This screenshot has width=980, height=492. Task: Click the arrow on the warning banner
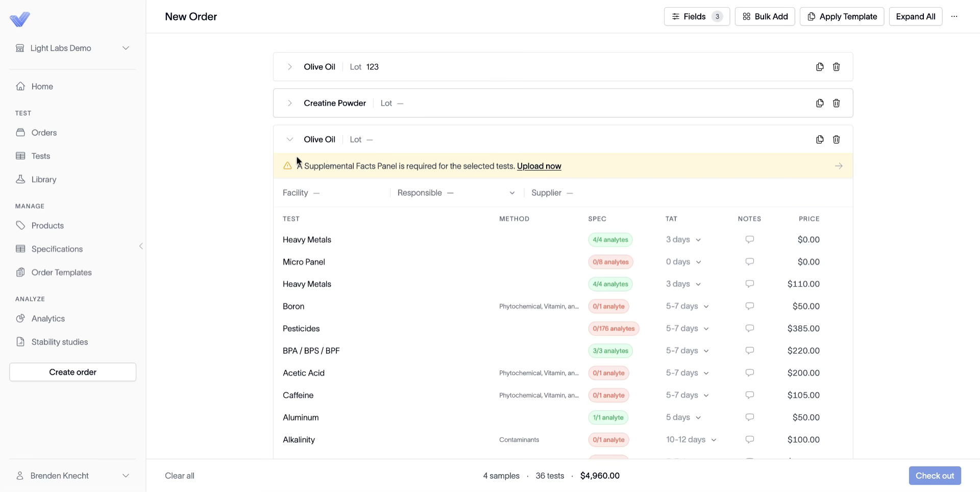click(x=839, y=166)
